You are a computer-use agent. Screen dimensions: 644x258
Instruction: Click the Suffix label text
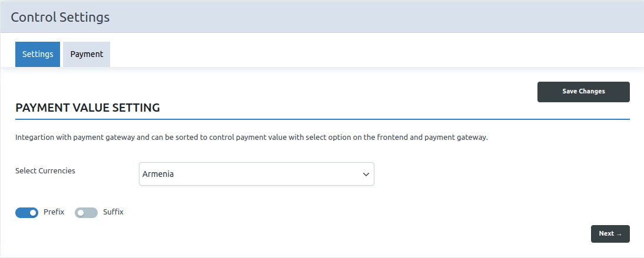tap(113, 212)
